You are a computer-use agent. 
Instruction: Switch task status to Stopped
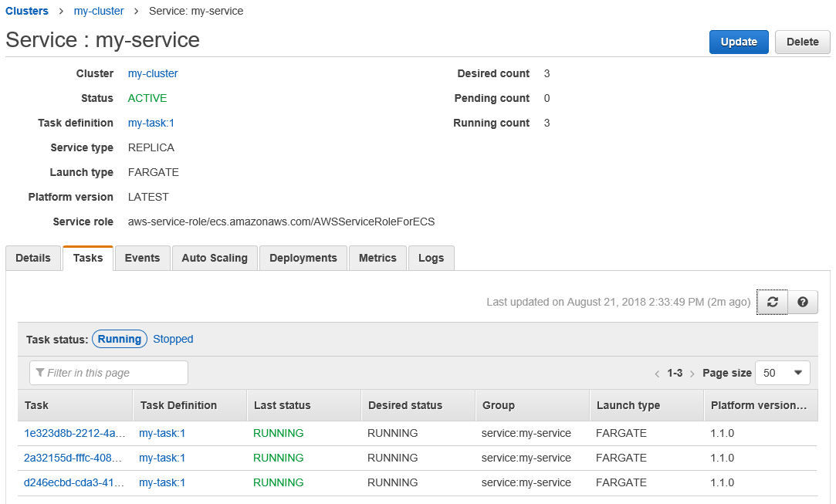pyautogui.click(x=173, y=339)
